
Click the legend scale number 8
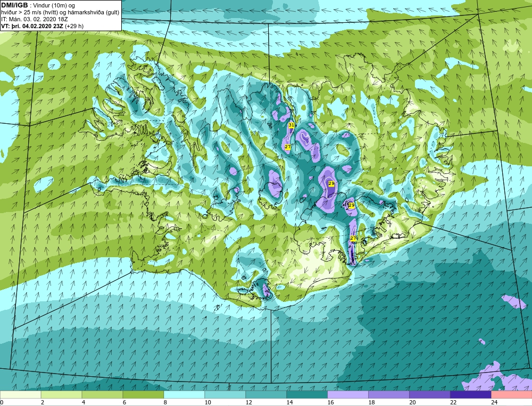[165, 402]
